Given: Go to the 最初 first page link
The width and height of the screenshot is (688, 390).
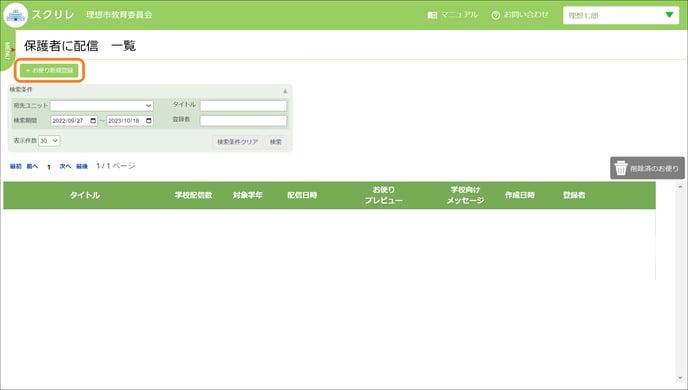Looking at the screenshot, I should 15,166.
